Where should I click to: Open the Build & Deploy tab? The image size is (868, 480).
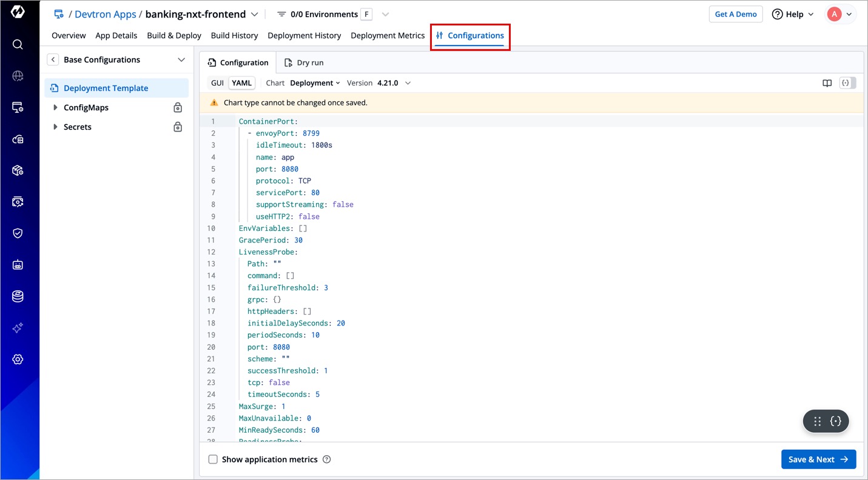tap(174, 35)
